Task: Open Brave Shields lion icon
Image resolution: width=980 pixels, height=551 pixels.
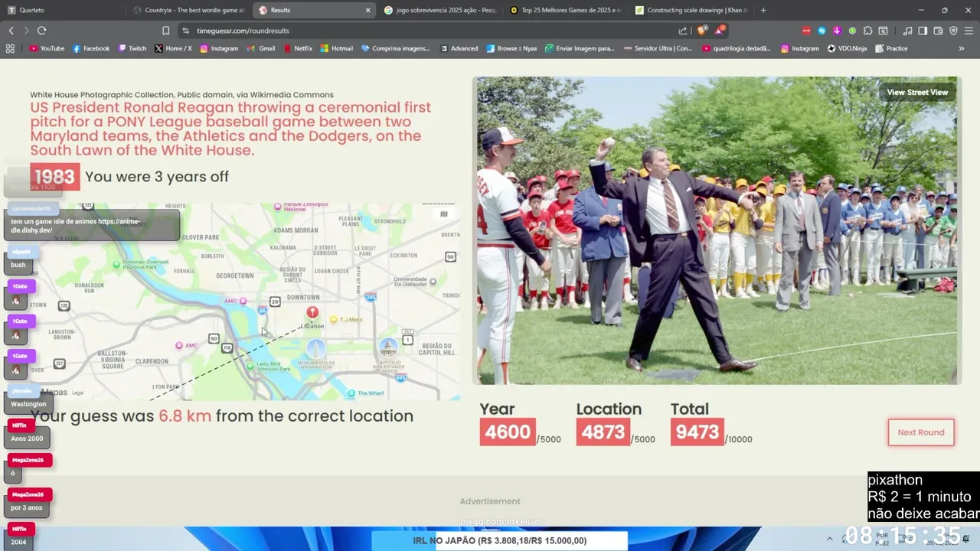Action: point(701,31)
